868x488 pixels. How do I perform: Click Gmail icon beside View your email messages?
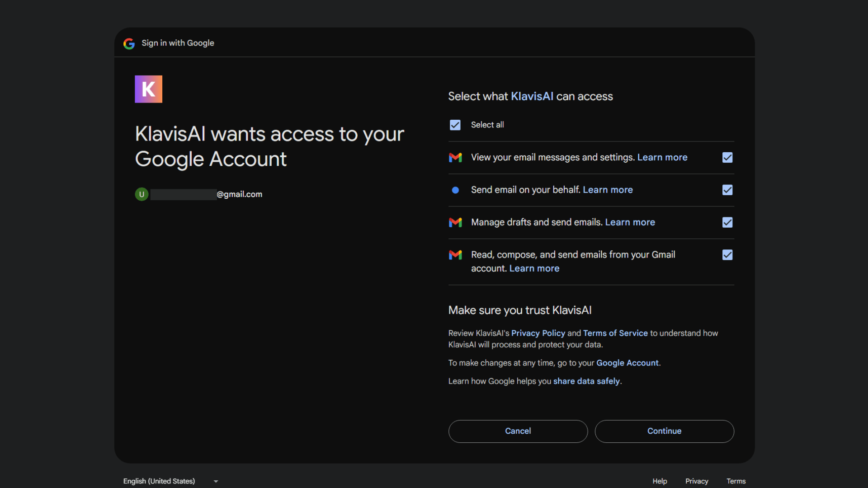[455, 157]
